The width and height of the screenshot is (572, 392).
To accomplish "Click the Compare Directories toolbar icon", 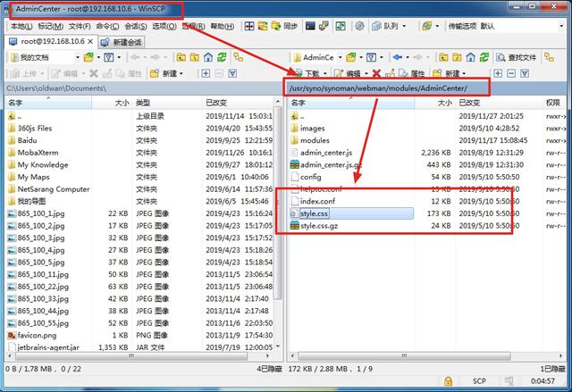I will coord(249,26).
